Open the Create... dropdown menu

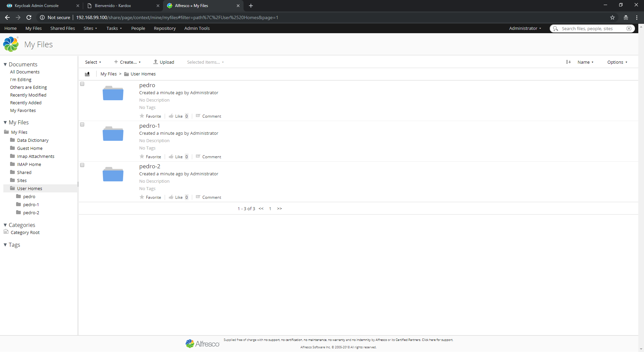click(127, 62)
